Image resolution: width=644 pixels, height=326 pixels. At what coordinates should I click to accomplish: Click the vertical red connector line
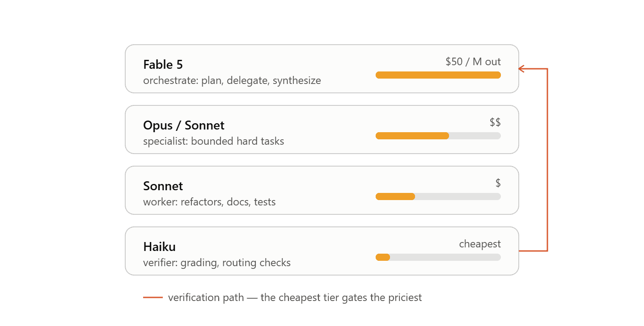click(x=547, y=160)
